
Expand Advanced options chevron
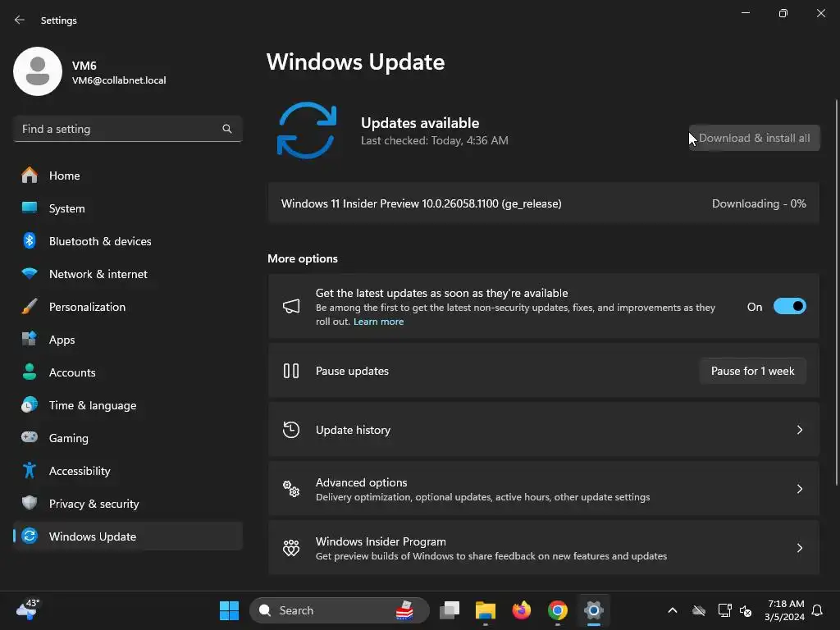(799, 489)
